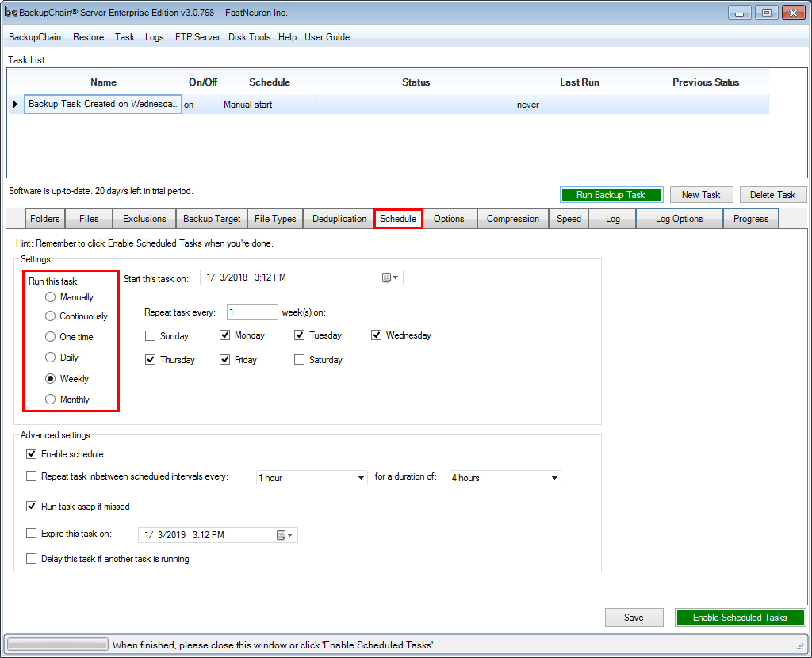Open the Disk Tools menu

[x=249, y=37]
